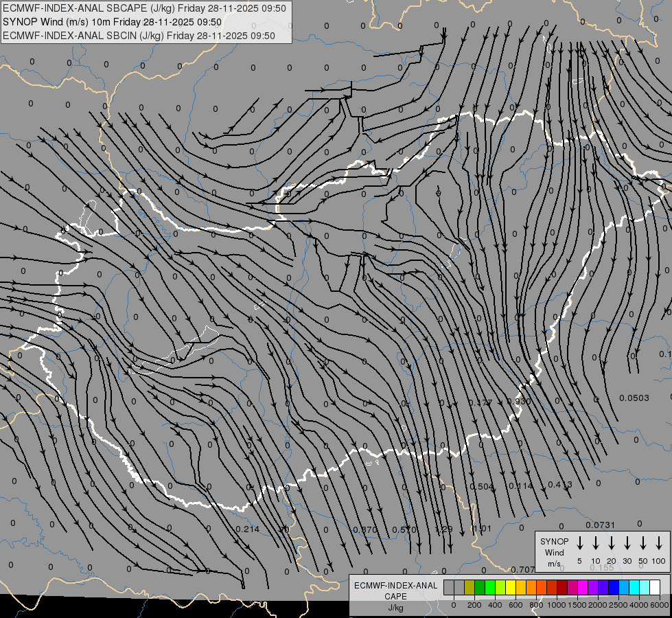The height and width of the screenshot is (618, 672).
Task: Click the 'SYNOP Wind (m/s) 10m' header line
Action: [x=113, y=22]
